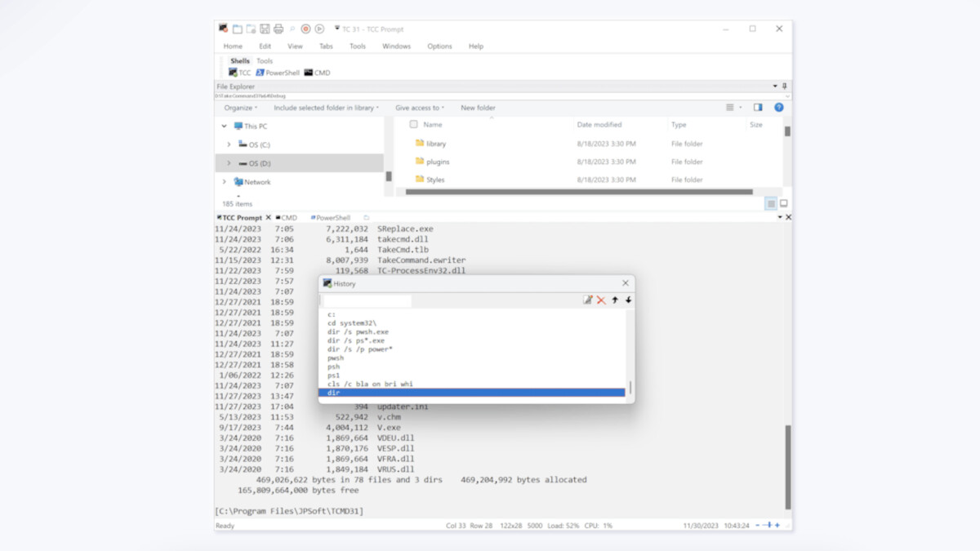Click the File Explorer address path field
This screenshot has width=980, height=551.
click(498, 96)
